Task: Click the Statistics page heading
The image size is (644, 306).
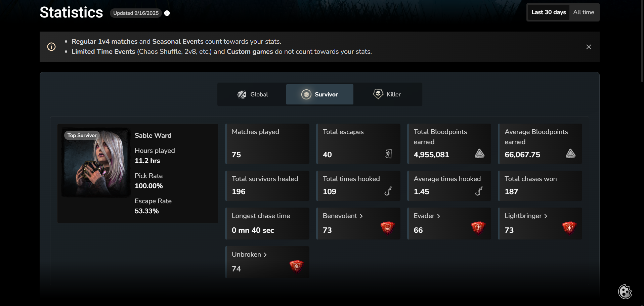Action: (71, 12)
